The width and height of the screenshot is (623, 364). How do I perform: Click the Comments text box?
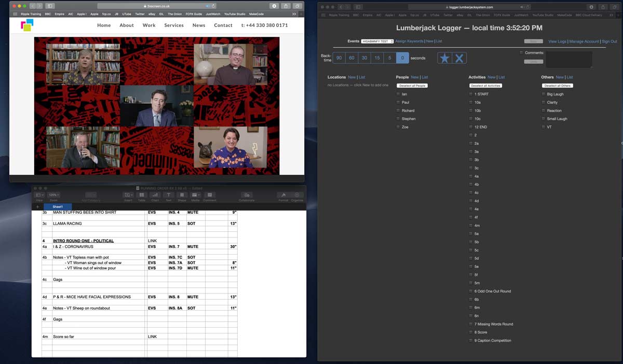click(569, 60)
